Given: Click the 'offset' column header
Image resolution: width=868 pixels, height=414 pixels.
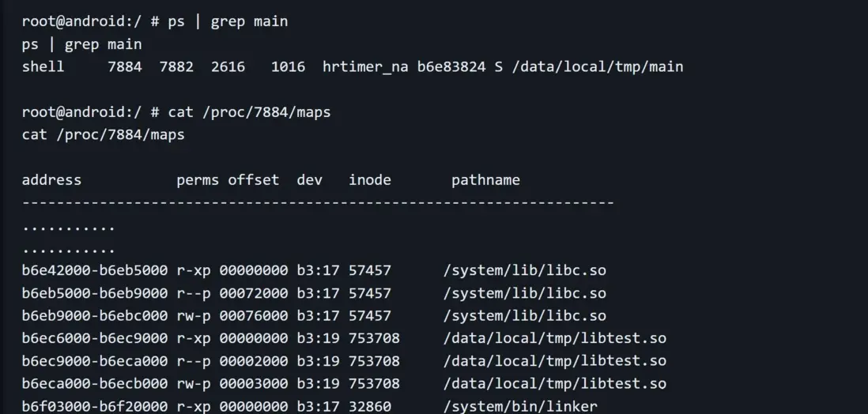Looking at the screenshot, I should (254, 180).
